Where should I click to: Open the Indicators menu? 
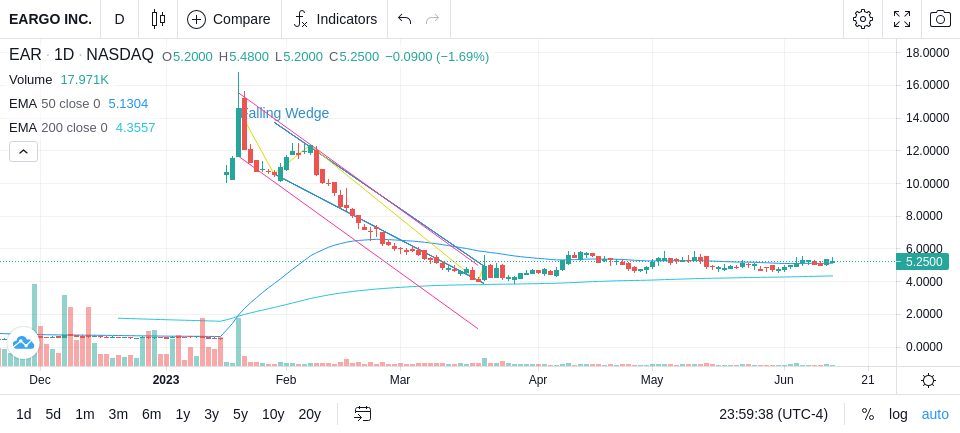click(x=335, y=19)
